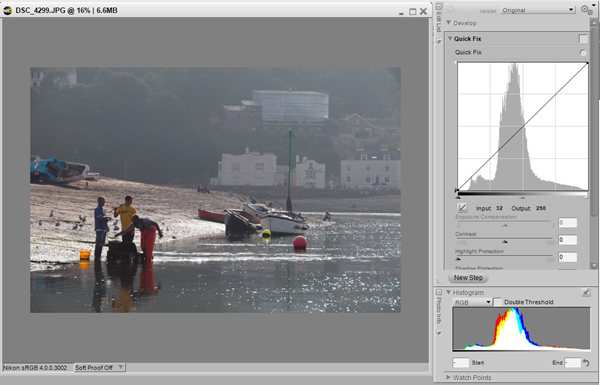Click the Contrast slider handle
The height and width of the screenshot is (385, 600).
point(505,242)
